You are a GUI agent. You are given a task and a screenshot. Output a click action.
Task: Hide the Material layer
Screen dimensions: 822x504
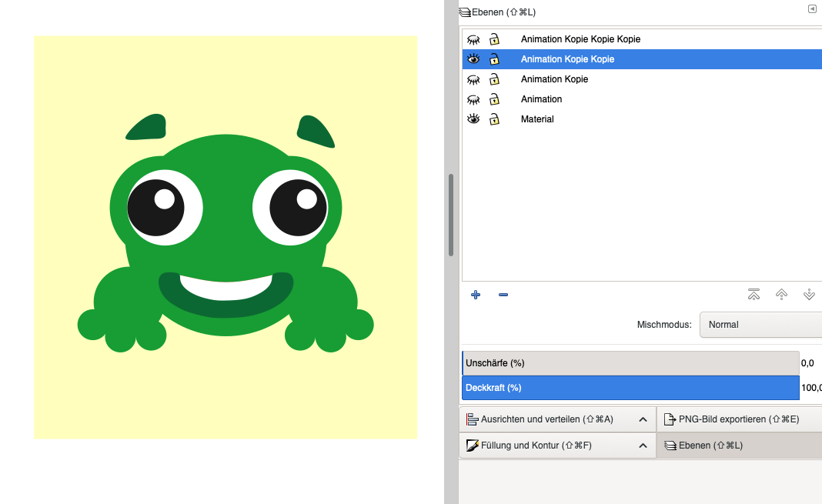pos(473,119)
